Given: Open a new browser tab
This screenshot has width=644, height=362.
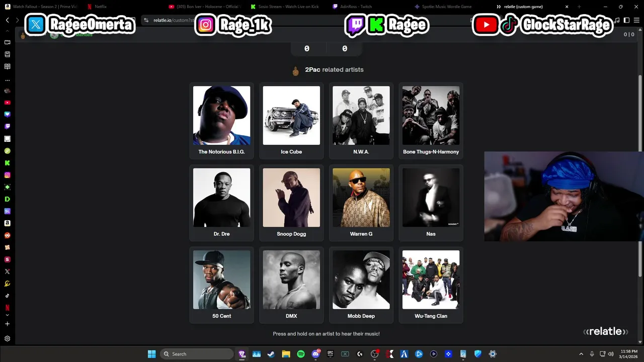Looking at the screenshot, I should pyautogui.click(x=579, y=7).
